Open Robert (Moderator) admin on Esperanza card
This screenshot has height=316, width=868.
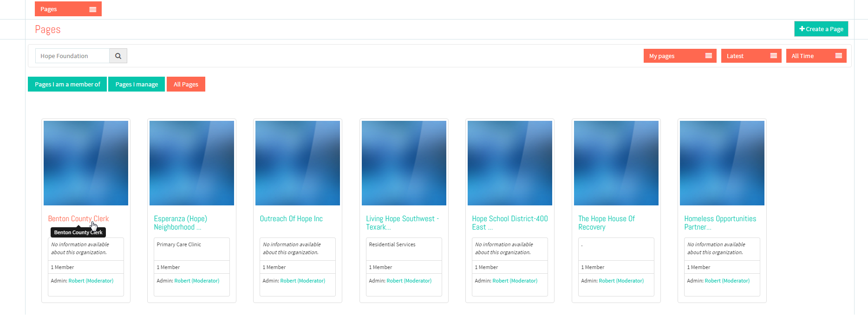point(197,281)
